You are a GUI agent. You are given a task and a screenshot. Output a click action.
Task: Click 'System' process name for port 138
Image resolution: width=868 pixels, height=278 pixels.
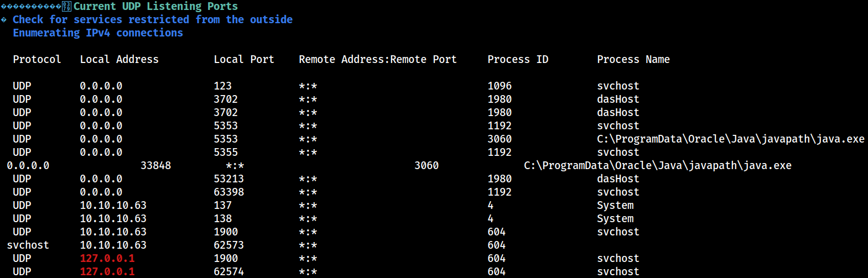pos(615,219)
